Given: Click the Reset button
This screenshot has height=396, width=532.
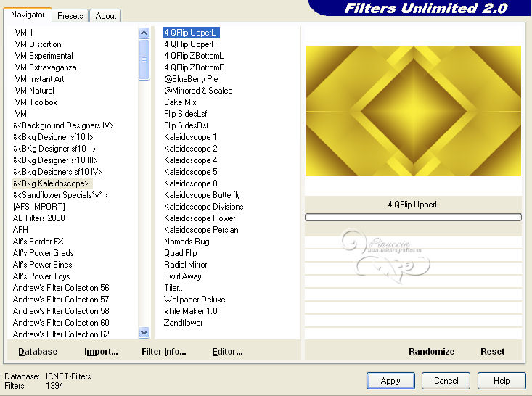Looking at the screenshot, I should (x=492, y=352).
